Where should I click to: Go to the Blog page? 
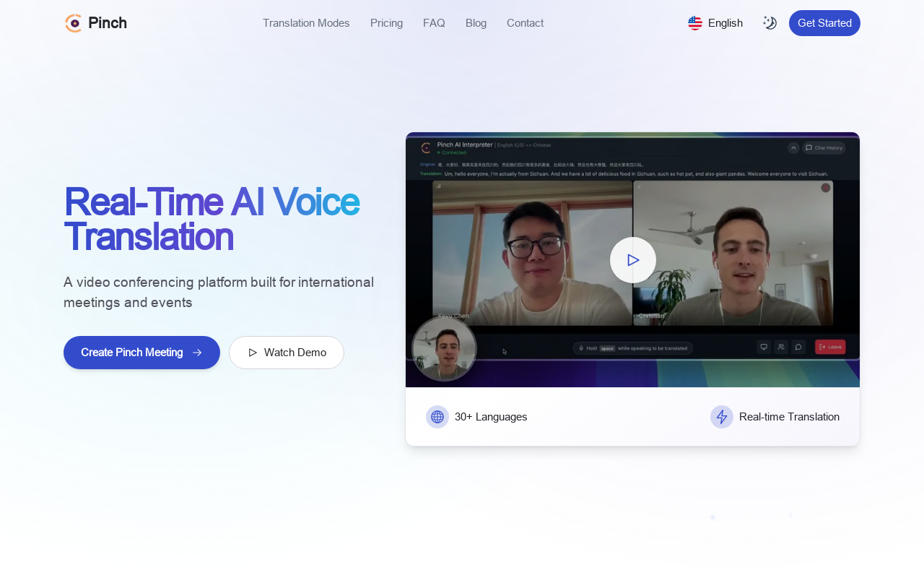coord(476,23)
